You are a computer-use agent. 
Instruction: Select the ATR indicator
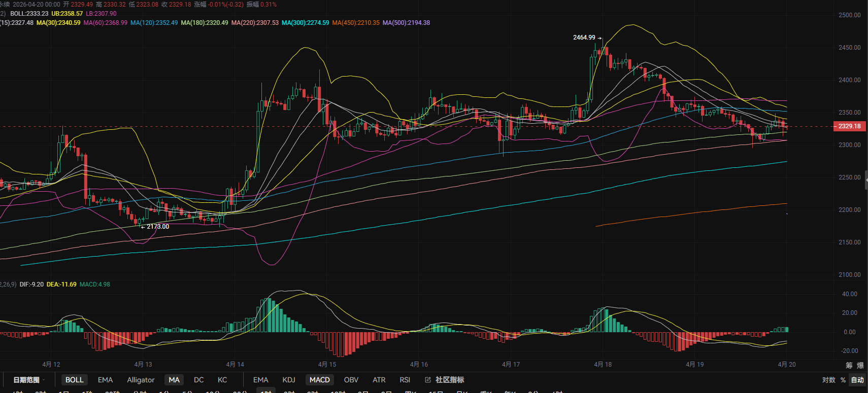pyautogui.click(x=379, y=380)
